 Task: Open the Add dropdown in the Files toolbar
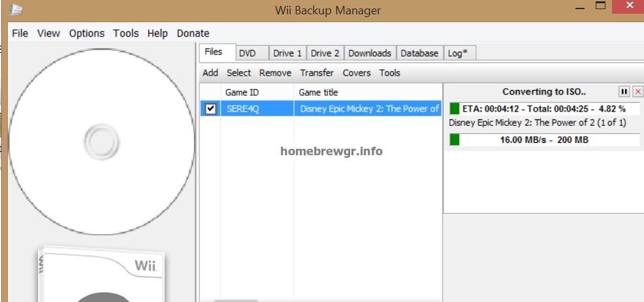(x=210, y=73)
